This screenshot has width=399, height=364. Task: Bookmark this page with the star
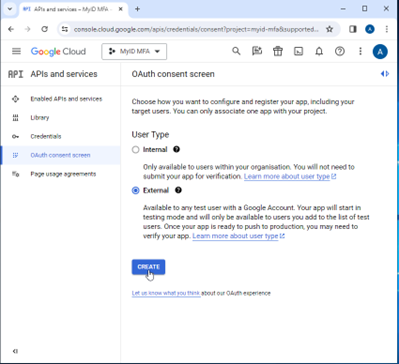pyautogui.click(x=329, y=29)
